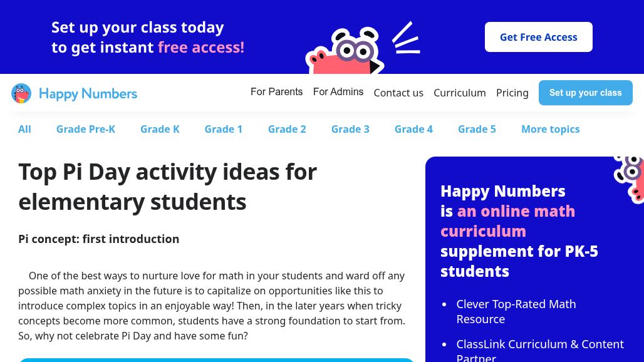Open the For Parents menu item
The width and height of the screenshot is (644, 362).
276,92
